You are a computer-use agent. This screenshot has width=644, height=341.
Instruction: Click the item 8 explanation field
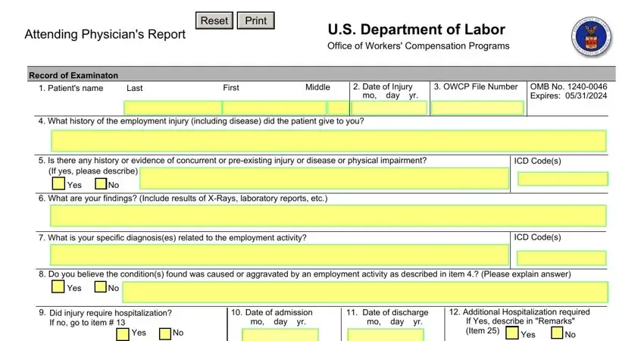click(x=365, y=292)
